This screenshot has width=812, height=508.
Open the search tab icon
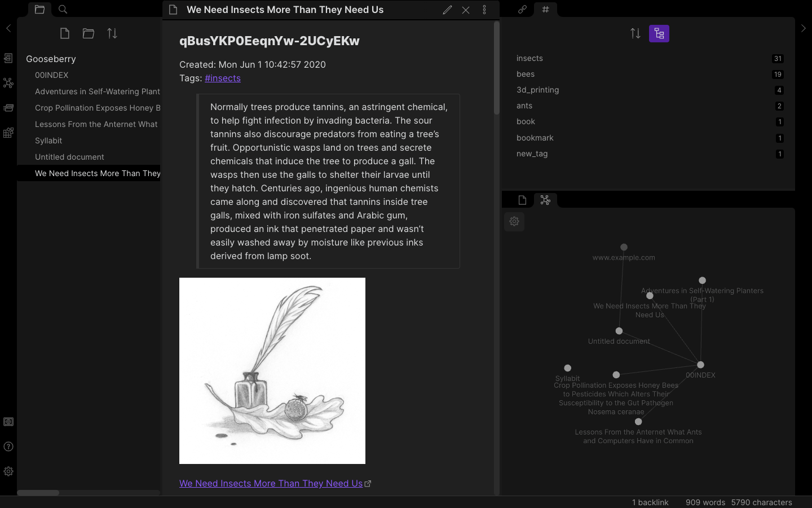point(63,10)
